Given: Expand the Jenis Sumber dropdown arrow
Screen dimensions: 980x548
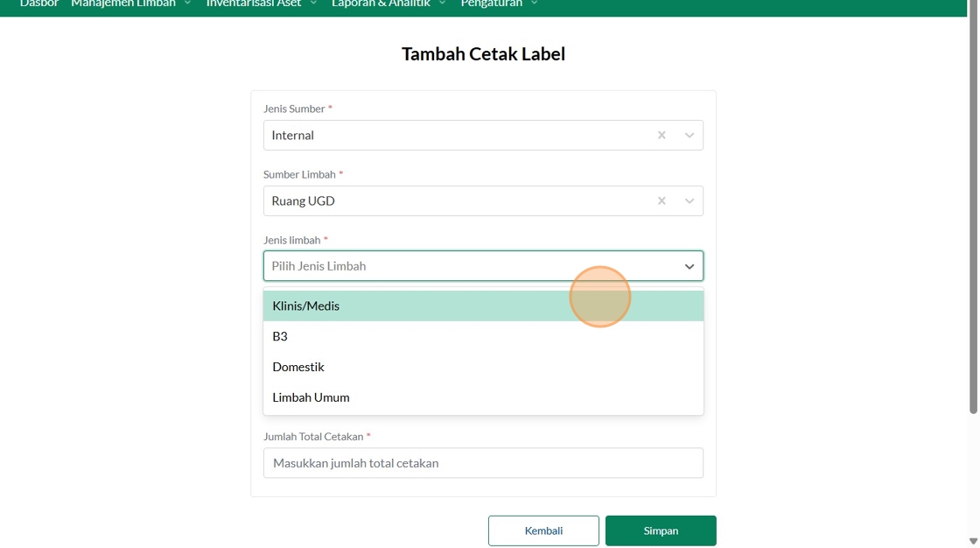Looking at the screenshot, I should click(x=689, y=135).
